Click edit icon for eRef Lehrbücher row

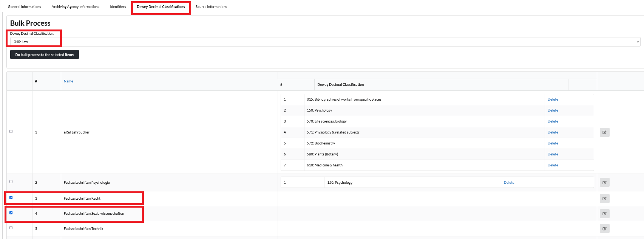[604, 132]
